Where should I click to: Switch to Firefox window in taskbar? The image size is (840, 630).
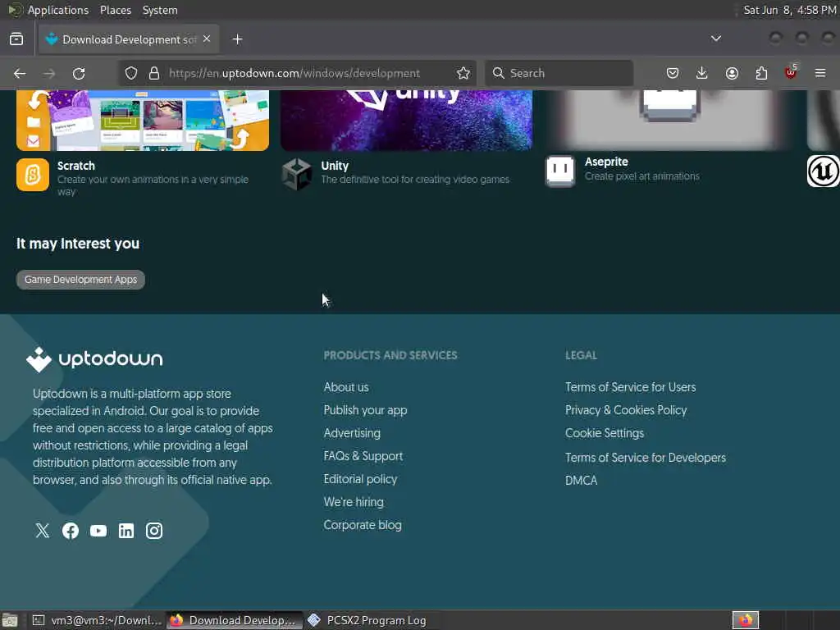tap(234, 620)
